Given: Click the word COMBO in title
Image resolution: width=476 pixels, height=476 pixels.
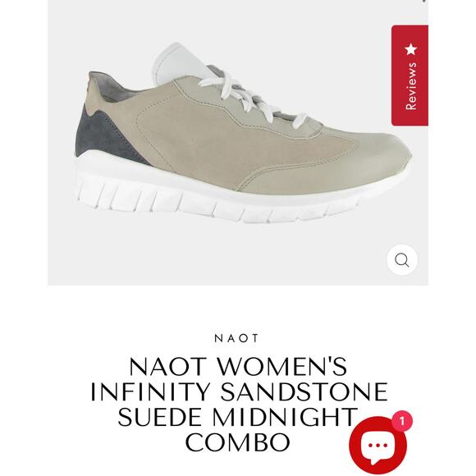Looking at the screenshot, I should point(238,442).
